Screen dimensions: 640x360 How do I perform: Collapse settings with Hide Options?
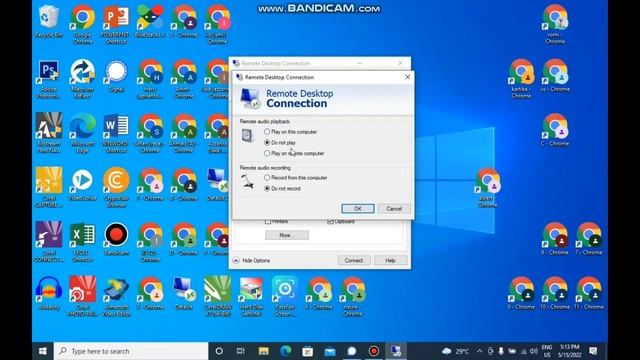tap(251, 260)
